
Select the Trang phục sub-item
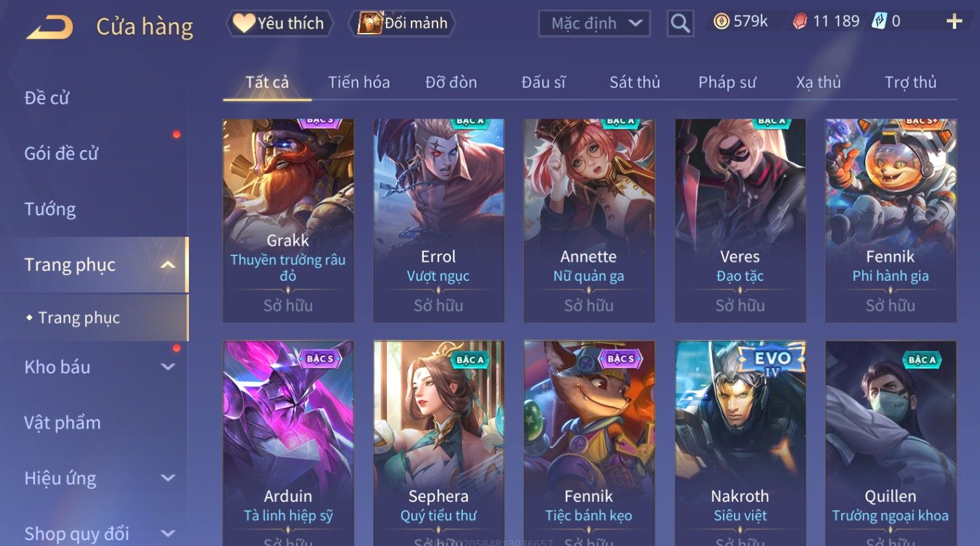[79, 318]
